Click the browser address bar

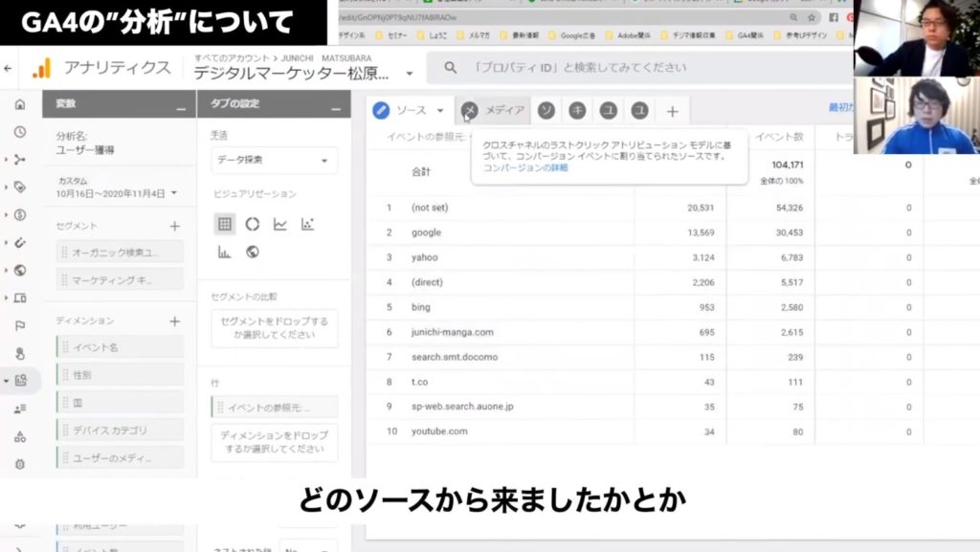(x=563, y=17)
